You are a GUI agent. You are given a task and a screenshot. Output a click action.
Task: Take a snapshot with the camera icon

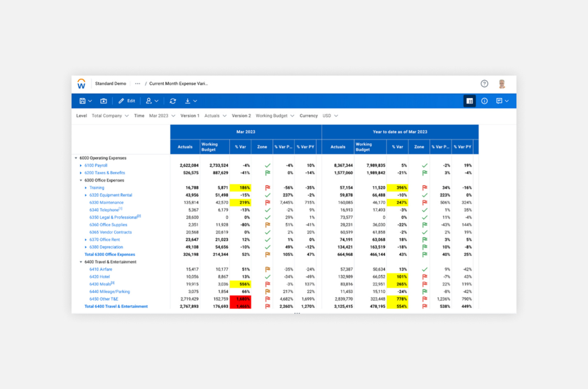[x=104, y=101]
